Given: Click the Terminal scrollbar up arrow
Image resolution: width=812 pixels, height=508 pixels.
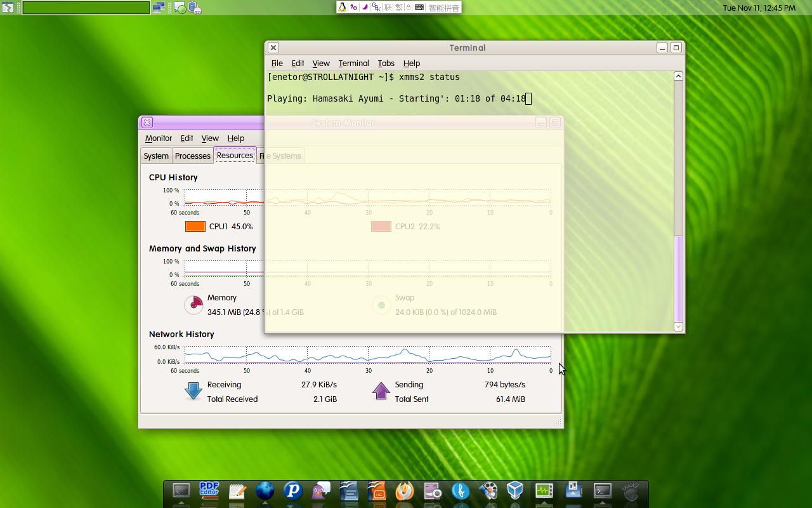Looking at the screenshot, I should point(678,76).
